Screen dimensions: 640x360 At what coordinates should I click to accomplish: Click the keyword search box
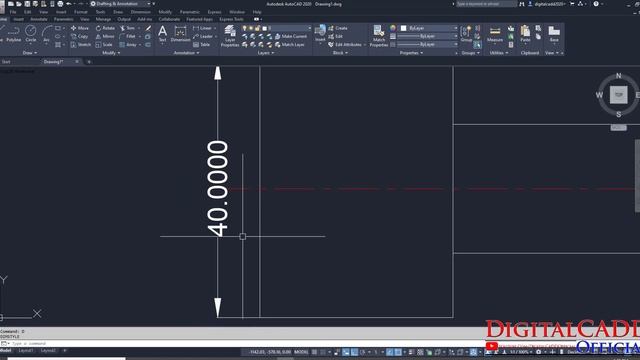pos(486,4)
